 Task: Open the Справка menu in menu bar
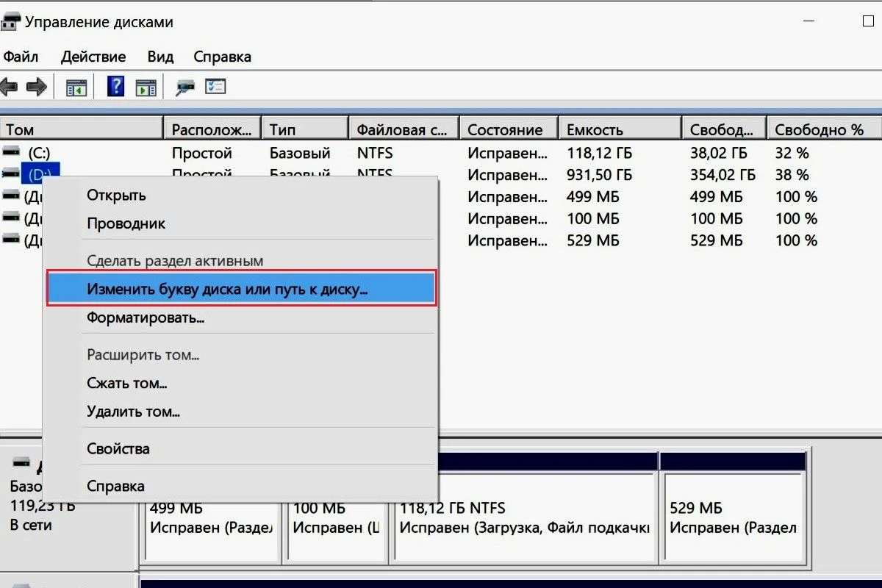click(223, 57)
